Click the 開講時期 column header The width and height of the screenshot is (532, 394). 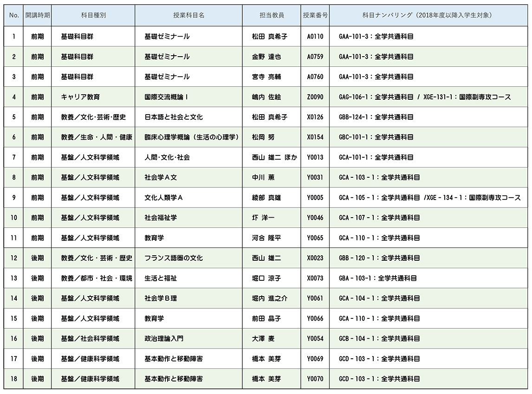click(38, 15)
